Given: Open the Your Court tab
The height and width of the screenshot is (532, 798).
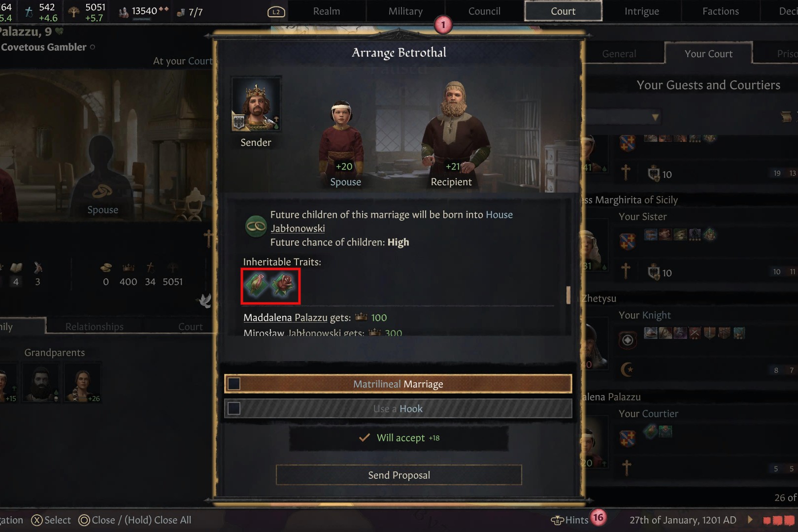Looking at the screenshot, I should (708, 54).
